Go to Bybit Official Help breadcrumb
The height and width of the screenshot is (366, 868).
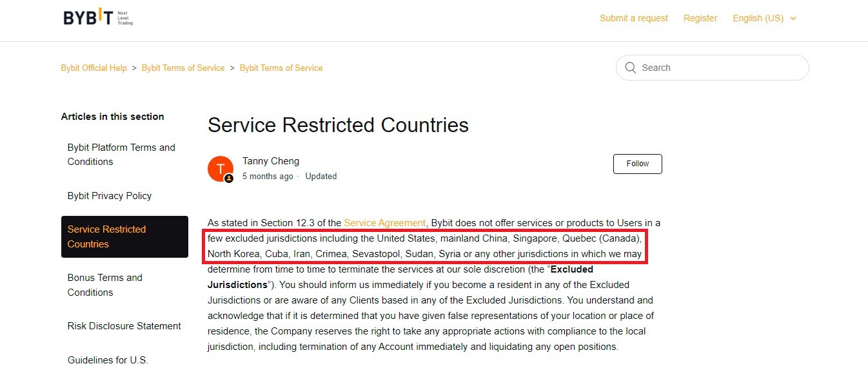tap(94, 68)
